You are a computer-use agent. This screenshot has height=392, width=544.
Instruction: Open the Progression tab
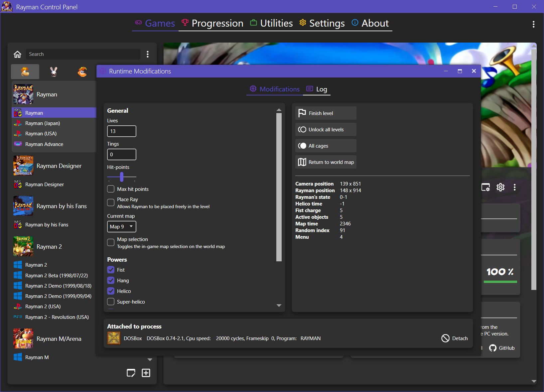click(x=212, y=23)
